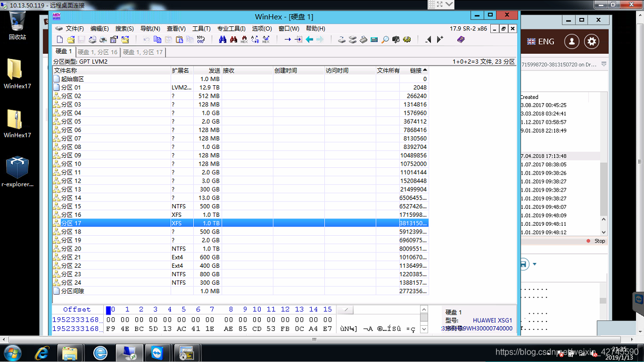The image size is (644, 362).
Task: Select the r-explorer desktop icon
Action: (17, 172)
